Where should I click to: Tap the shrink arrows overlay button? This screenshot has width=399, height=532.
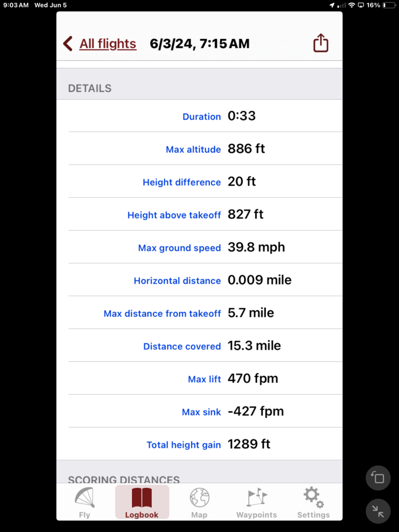[x=378, y=512]
